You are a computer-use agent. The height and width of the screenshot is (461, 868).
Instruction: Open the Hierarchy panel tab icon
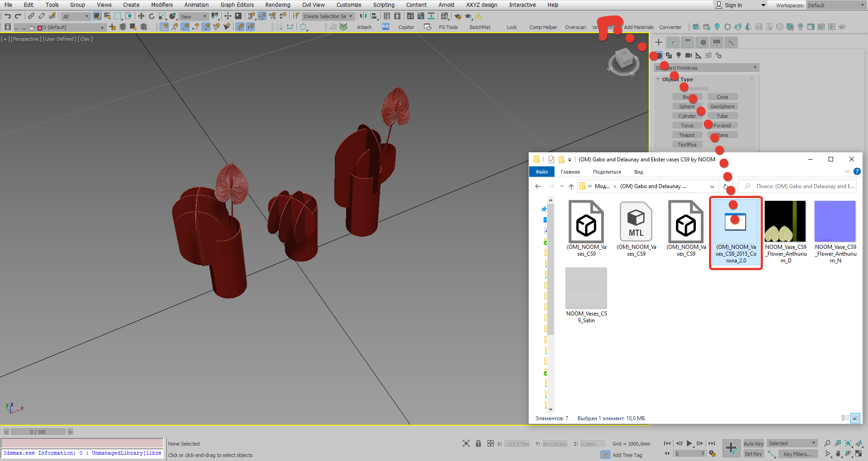[687, 42]
